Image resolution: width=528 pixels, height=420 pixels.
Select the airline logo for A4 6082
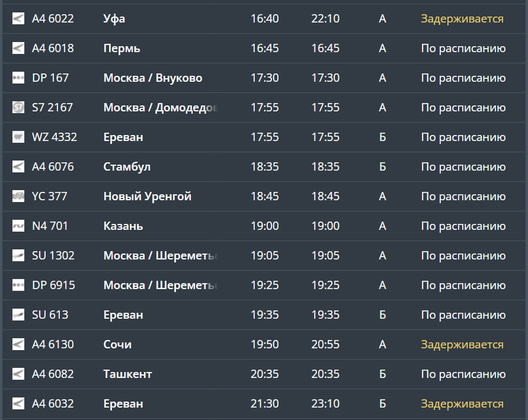18,374
